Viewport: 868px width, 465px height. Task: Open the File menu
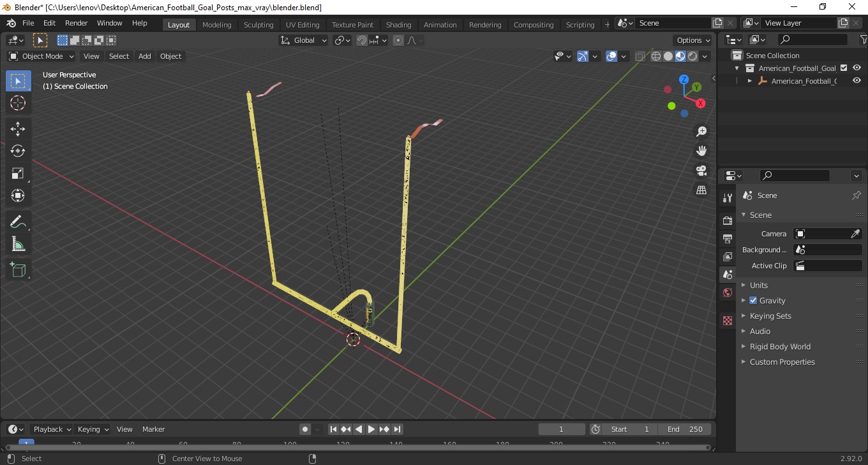click(28, 23)
